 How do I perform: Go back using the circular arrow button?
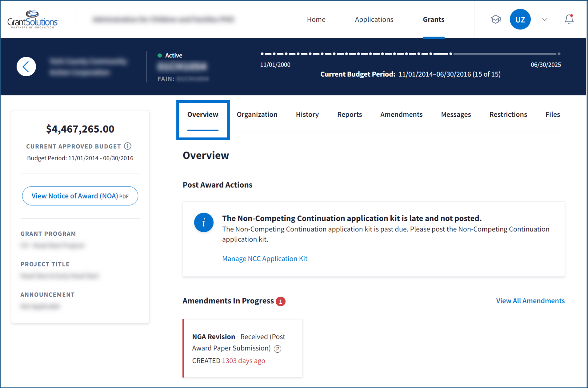26,66
